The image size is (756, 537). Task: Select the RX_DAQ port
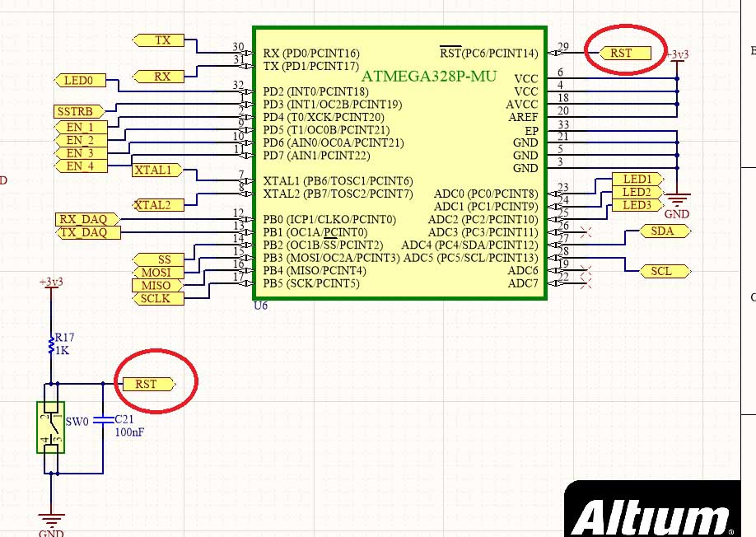pos(87,219)
